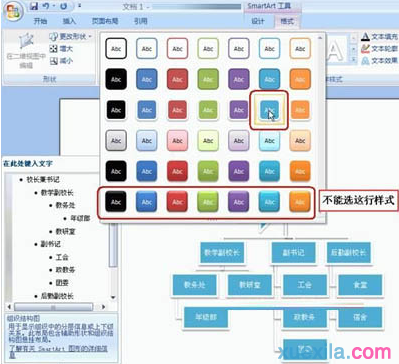Select 教务处 bullet in text pane
This screenshot has width=399, height=364.
pyautogui.click(x=65, y=205)
